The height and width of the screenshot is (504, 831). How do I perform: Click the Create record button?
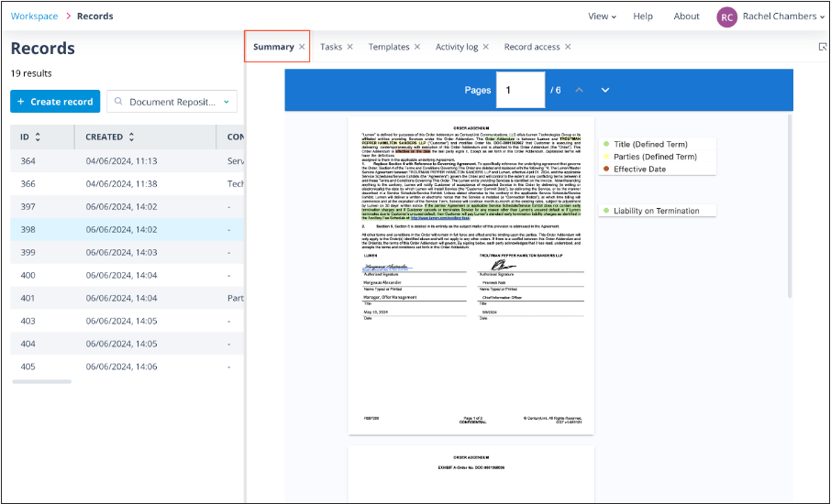click(55, 101)
